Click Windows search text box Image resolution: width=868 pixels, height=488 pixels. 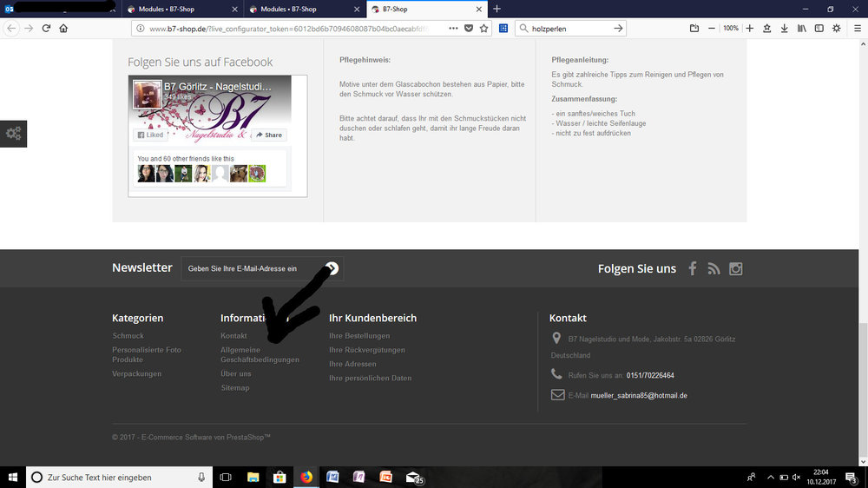119,477
